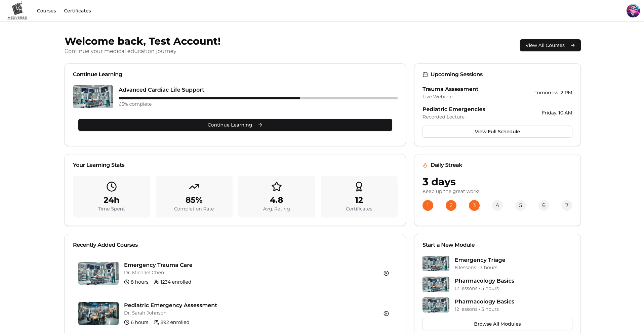
Task: Click the View Full Schedule button
Action: pos(497,132)
